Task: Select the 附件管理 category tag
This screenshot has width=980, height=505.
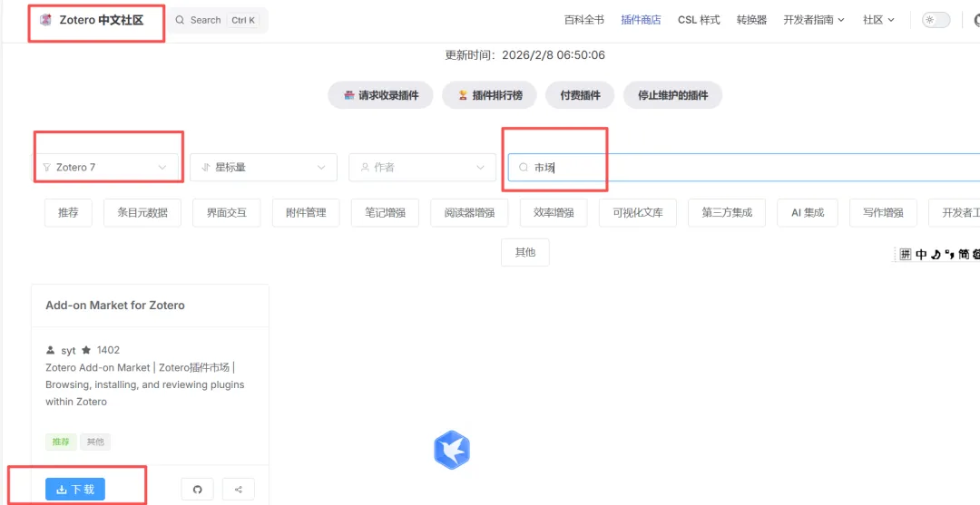Action: [x=307, y=213]
